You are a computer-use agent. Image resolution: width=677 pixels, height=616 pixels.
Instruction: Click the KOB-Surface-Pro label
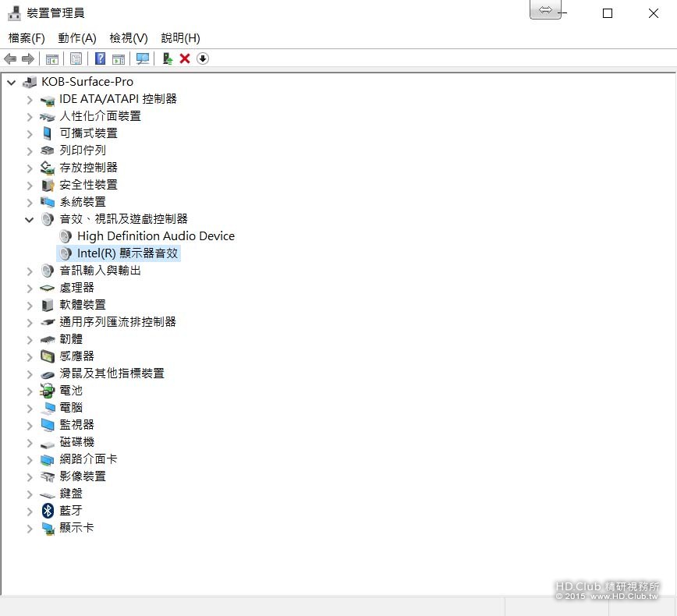87,82
